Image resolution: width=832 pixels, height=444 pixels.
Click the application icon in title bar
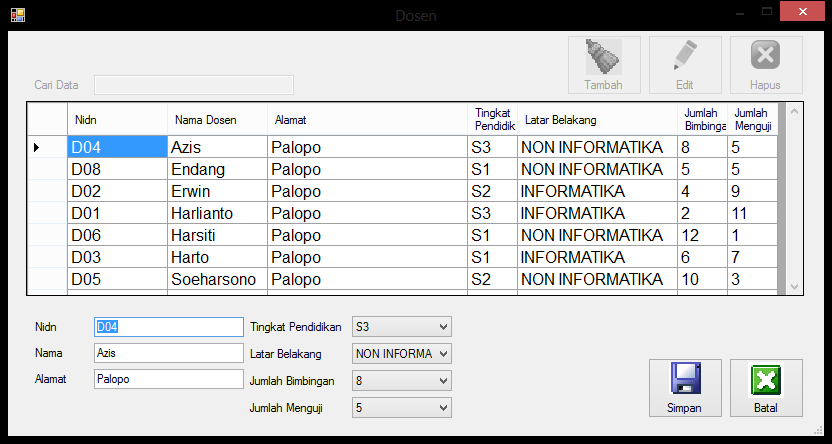pyautogui.click(x=17, y=14)
